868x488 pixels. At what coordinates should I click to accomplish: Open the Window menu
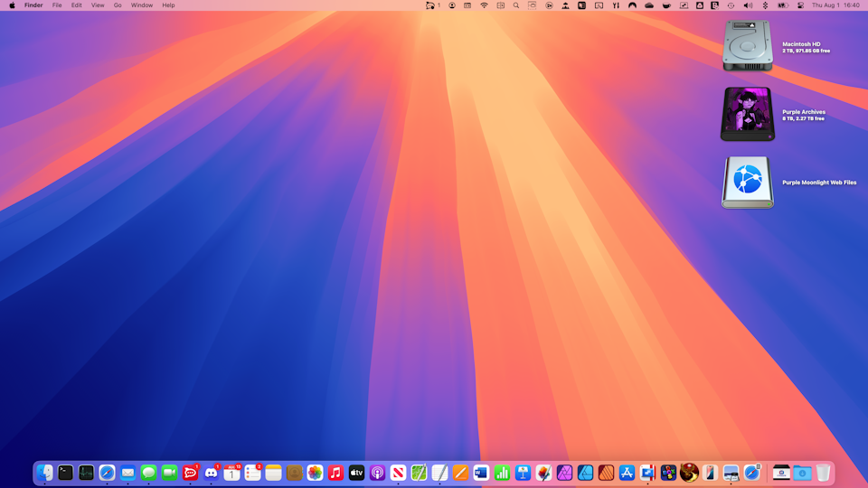pos(142,5)
